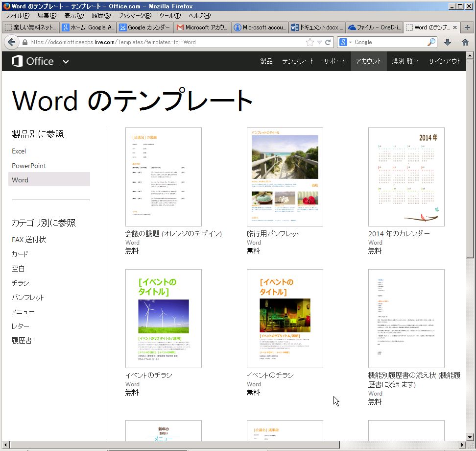Screen dimensions: 476x451
Task: Browse the カード category
Action: point(20,254)
